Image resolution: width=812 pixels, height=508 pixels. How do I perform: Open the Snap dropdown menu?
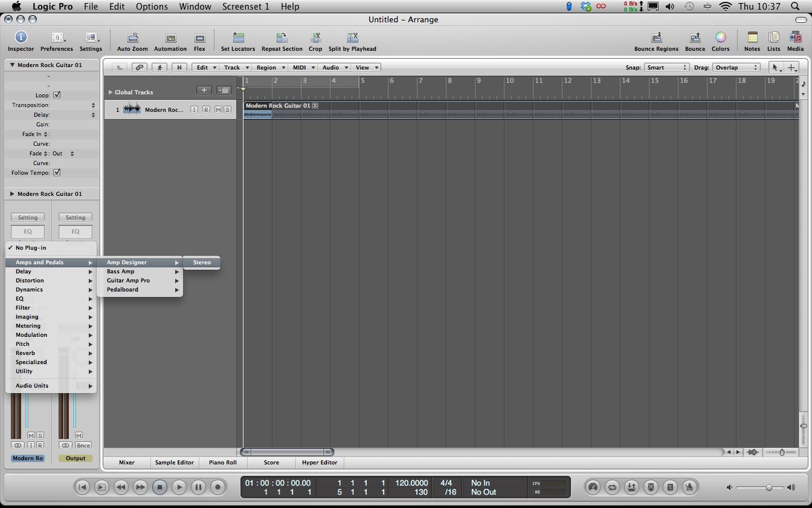(x=666, y=67)
